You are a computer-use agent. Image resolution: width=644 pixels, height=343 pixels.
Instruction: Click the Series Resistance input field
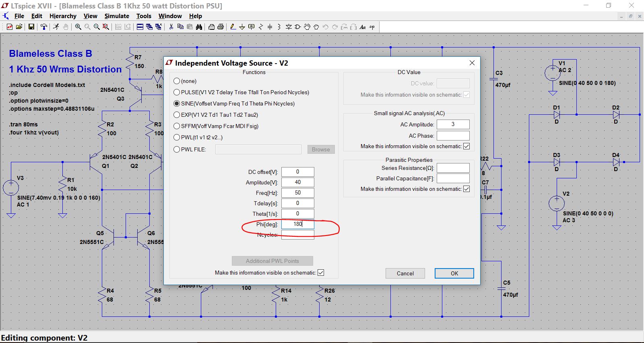(x=453, y=168)
